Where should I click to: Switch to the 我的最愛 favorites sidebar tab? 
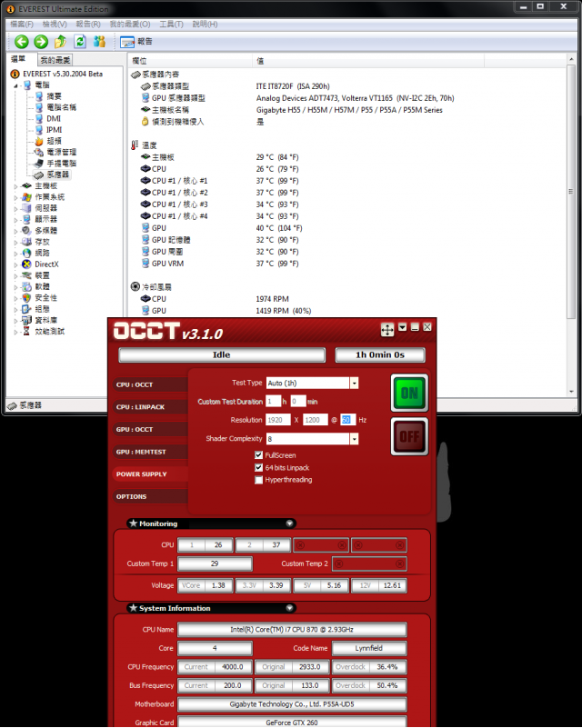click(55, 60)
